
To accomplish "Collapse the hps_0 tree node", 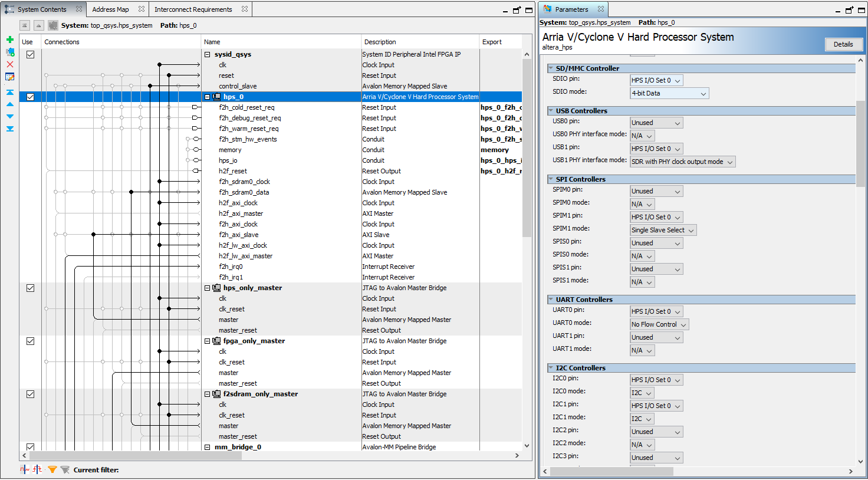I will [x=208, y=97].
